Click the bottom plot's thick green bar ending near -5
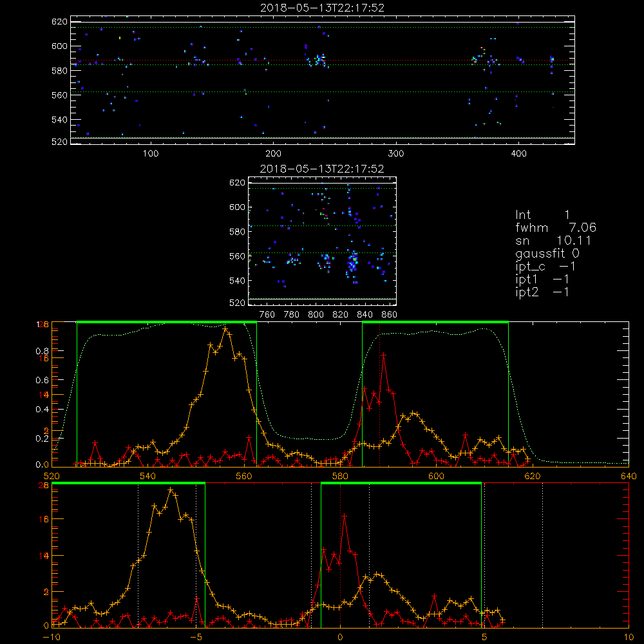This screenshot has height=644, width=644. pos(128,484)
